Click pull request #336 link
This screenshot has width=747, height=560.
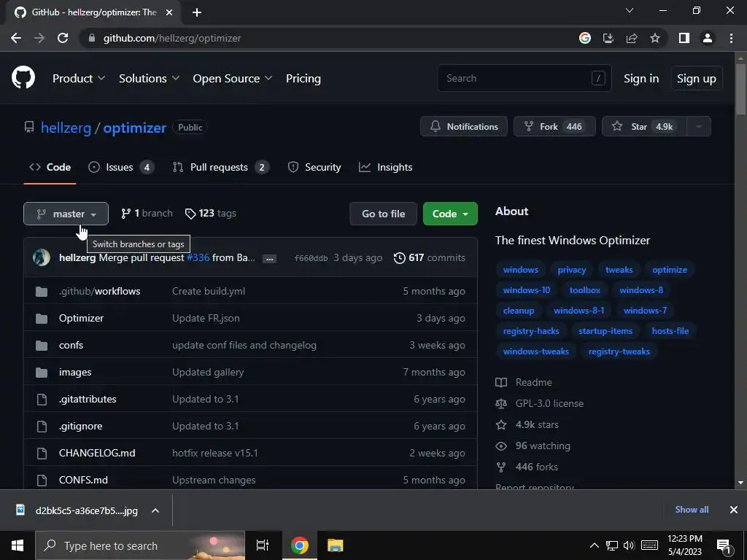[198, 257]
